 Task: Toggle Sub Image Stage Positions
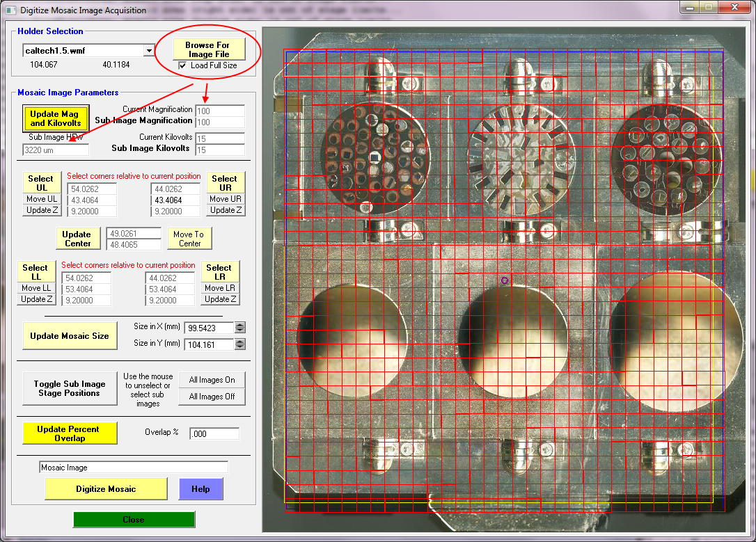pos(68,388)
